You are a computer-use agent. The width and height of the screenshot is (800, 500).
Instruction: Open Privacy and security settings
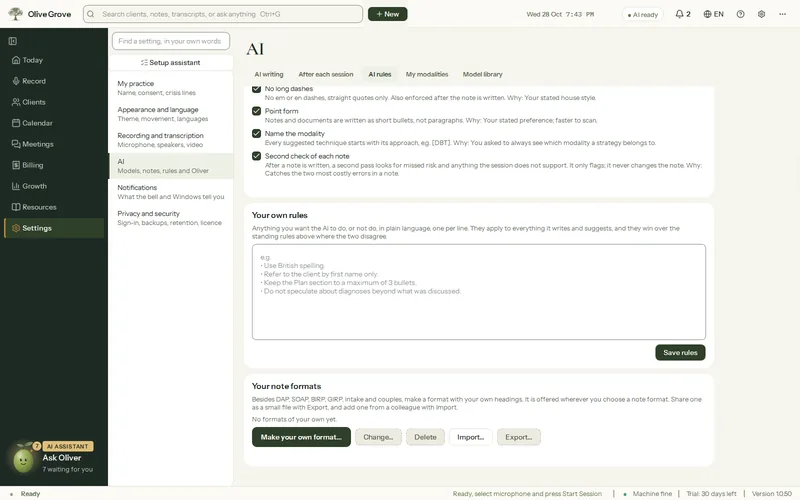[x=171, y=218]
